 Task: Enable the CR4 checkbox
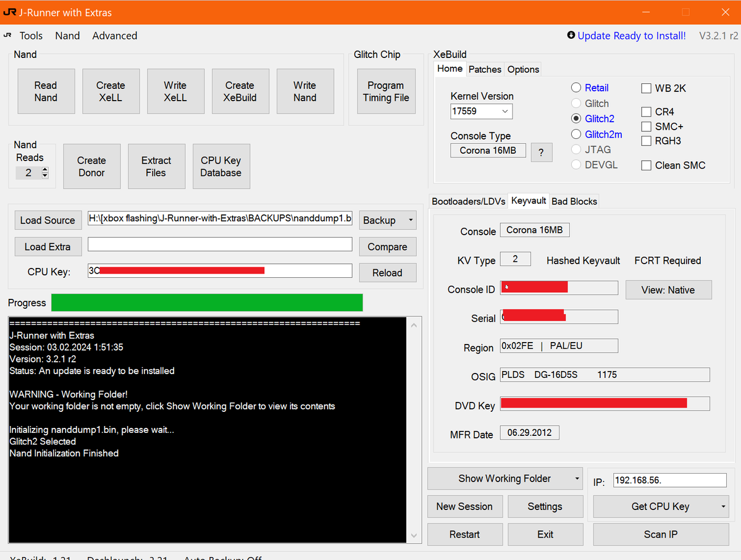[x=646, y=112]
